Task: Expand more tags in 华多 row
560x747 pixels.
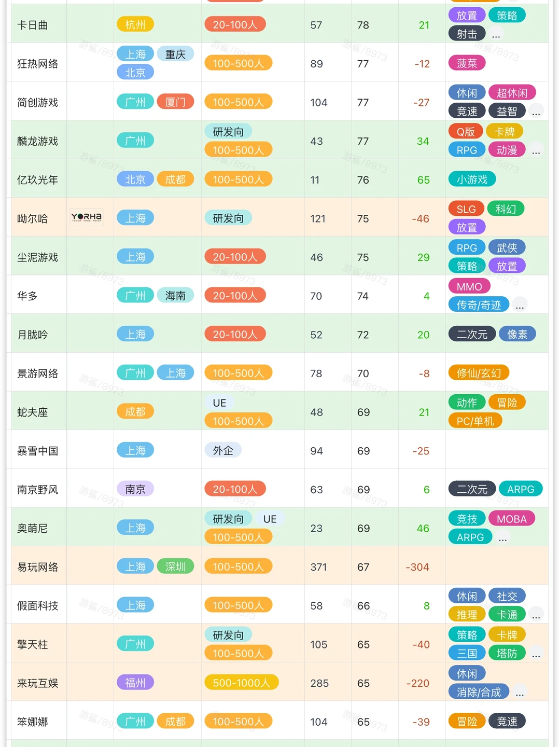Action: 520,305
